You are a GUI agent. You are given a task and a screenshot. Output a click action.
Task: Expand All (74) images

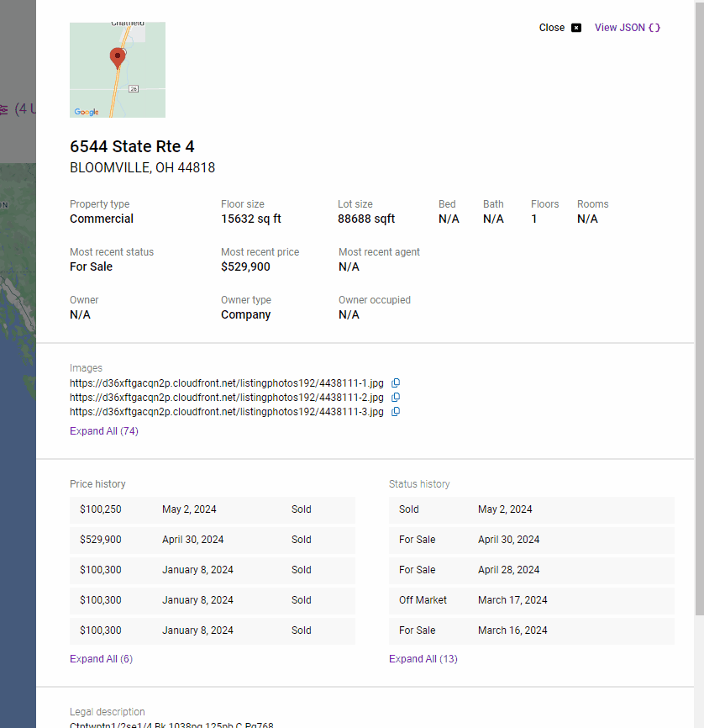coord(104,431)
